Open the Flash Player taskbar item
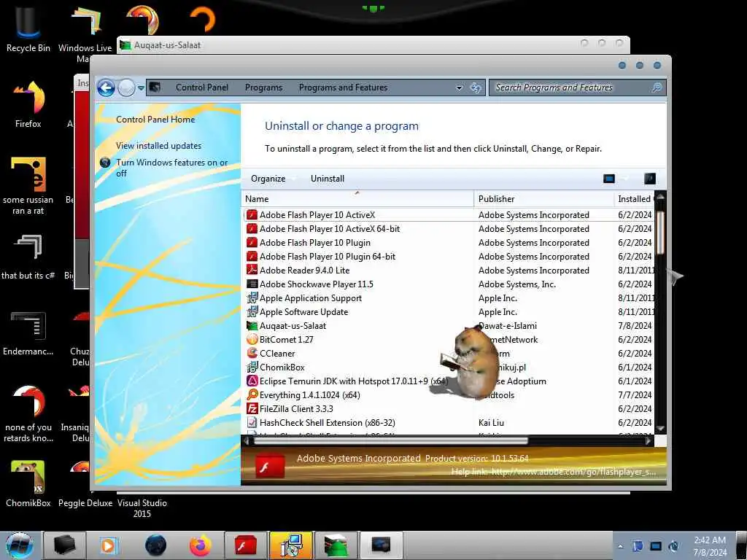 (245, 545)
